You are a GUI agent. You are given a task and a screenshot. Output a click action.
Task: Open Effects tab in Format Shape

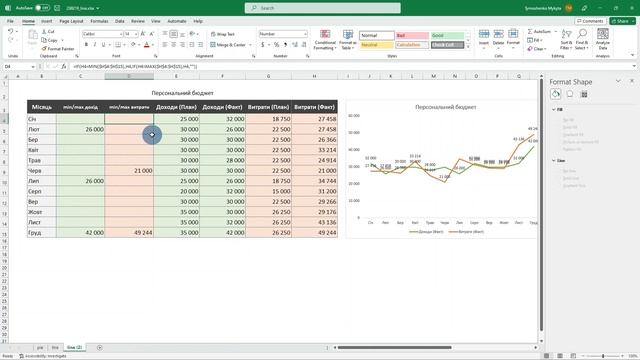(570, 94)
